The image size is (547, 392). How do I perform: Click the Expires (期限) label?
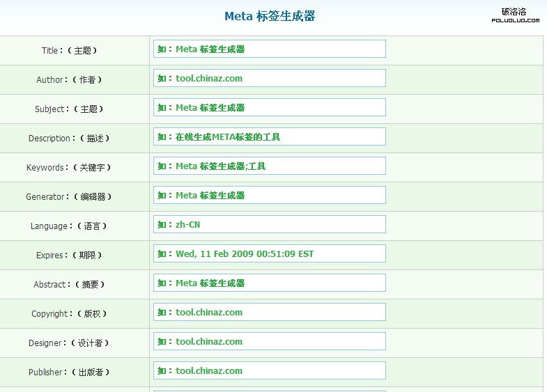70,256
